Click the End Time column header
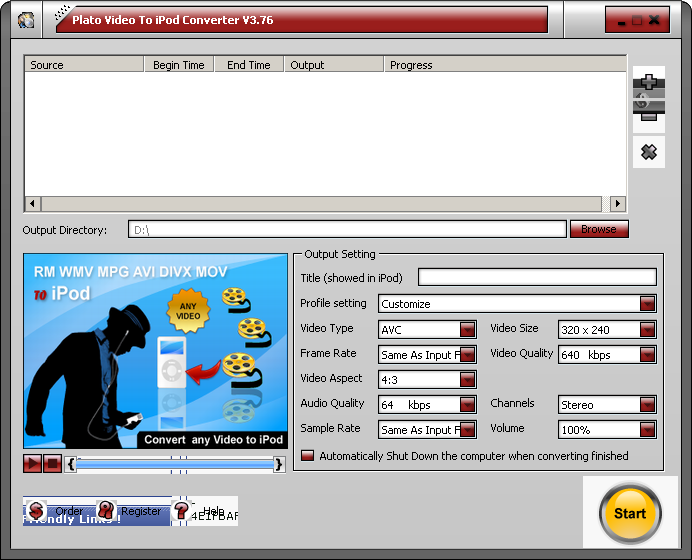This screenshot has width=692, height=560. click(x=249, y=64)
